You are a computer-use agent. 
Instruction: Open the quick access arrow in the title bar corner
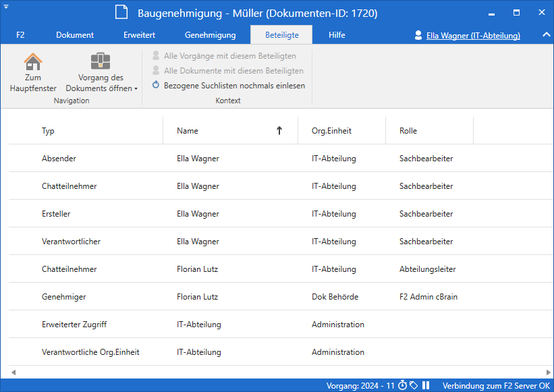(x=6, y=7)
